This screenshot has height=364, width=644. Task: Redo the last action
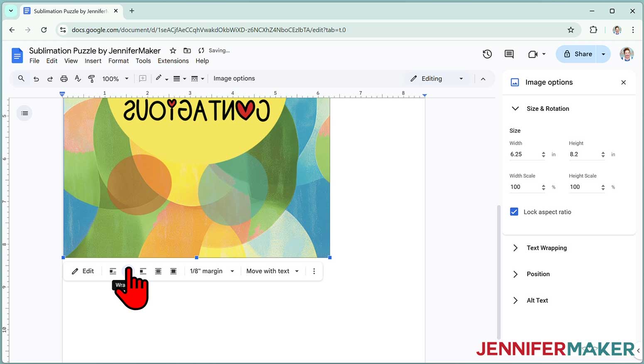pos(50,79)
